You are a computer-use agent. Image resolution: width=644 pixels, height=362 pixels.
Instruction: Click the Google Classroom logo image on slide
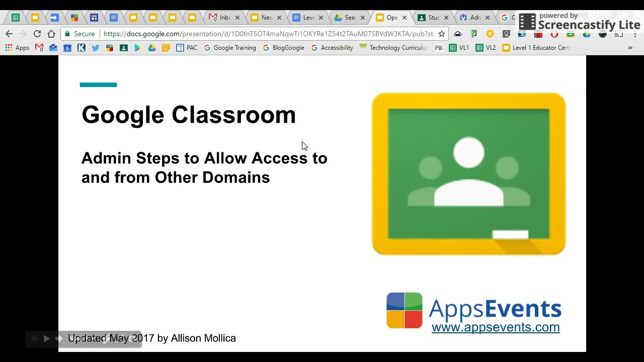pos(468,173)
